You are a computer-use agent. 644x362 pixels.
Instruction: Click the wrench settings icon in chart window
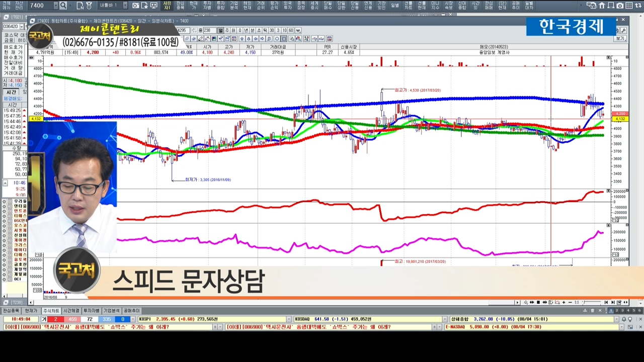(624, 31)
